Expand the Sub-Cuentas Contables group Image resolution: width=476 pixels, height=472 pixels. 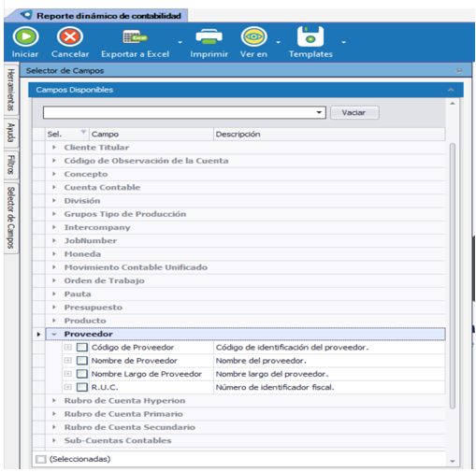(x=54, y=440)
